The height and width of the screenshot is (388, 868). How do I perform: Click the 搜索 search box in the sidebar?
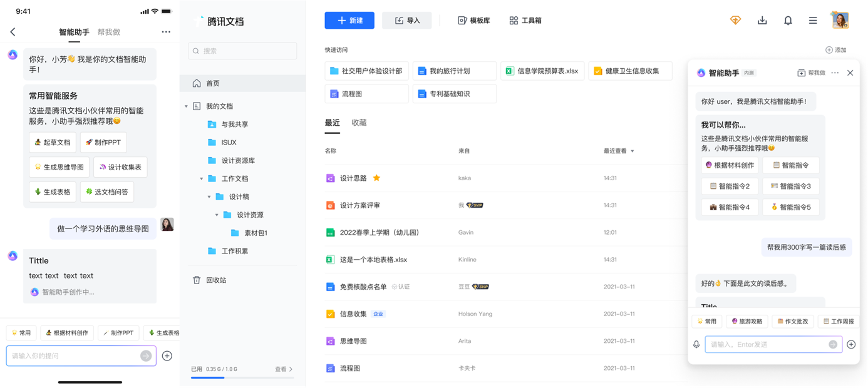coord(242,51)
